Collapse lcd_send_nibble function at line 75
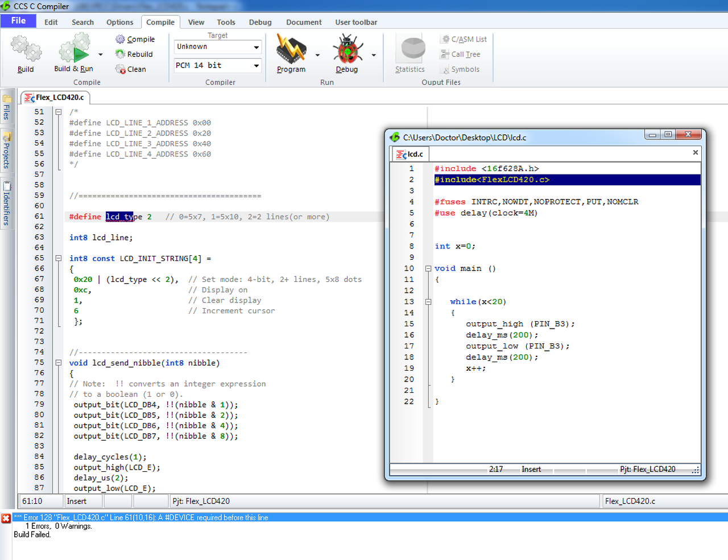 point(58,363)
